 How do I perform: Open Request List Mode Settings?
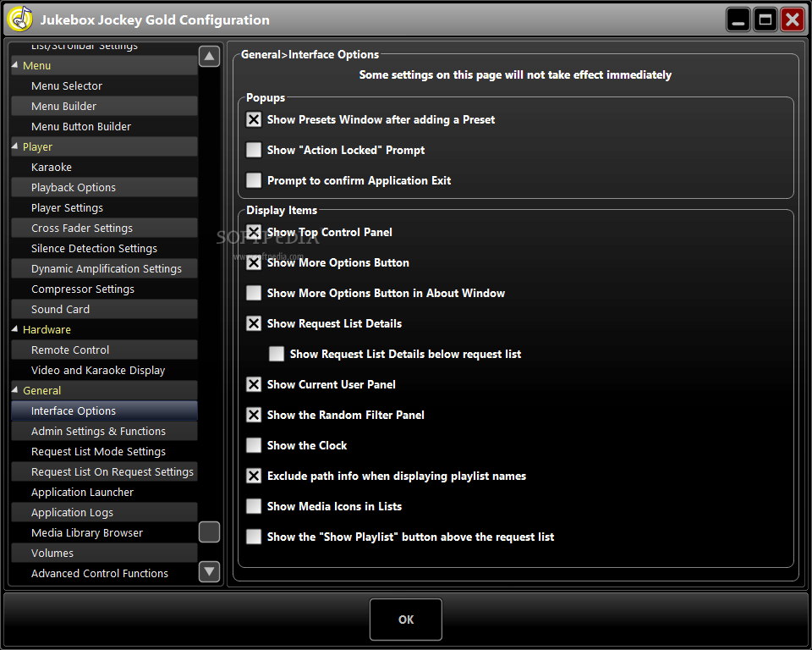click(x=104, y=451)
